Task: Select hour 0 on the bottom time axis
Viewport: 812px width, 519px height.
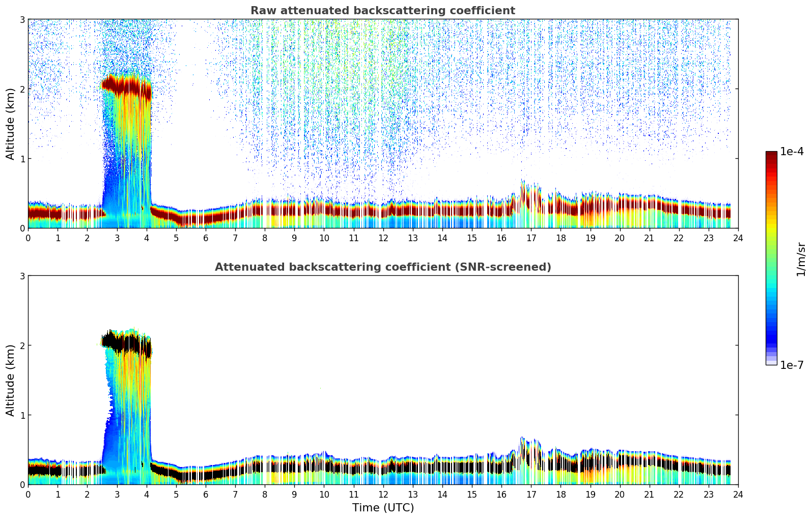Action: pos(28,495)
